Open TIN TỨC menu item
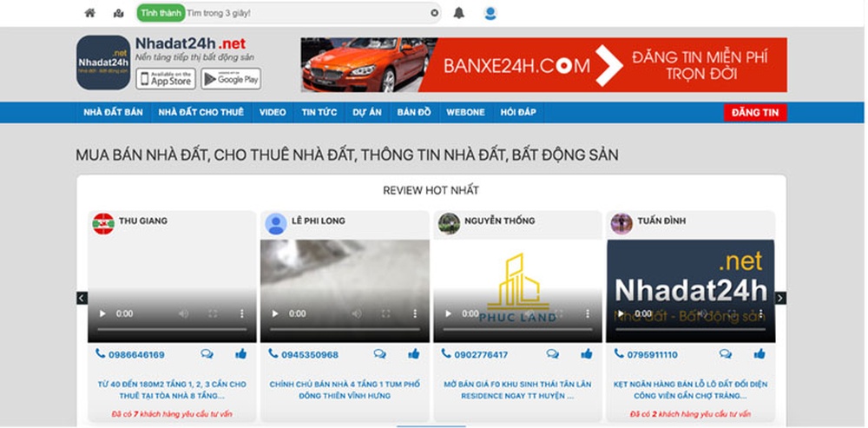The image size is (868, 428). pos(319,112)
